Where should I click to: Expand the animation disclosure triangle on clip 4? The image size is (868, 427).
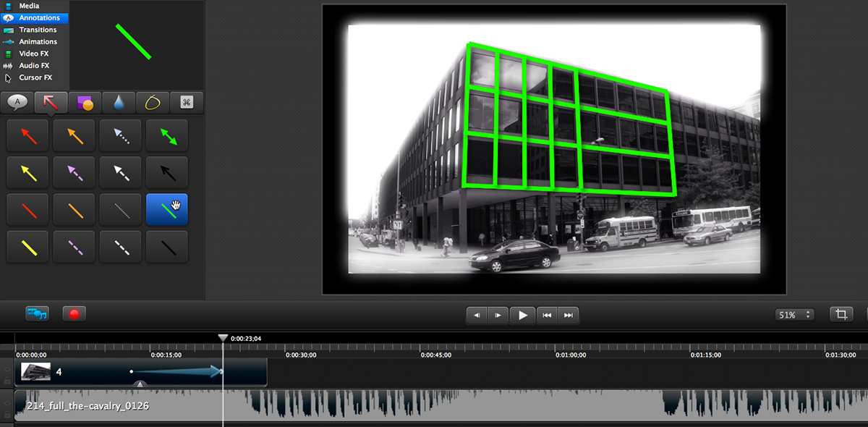tap(140, 384)
